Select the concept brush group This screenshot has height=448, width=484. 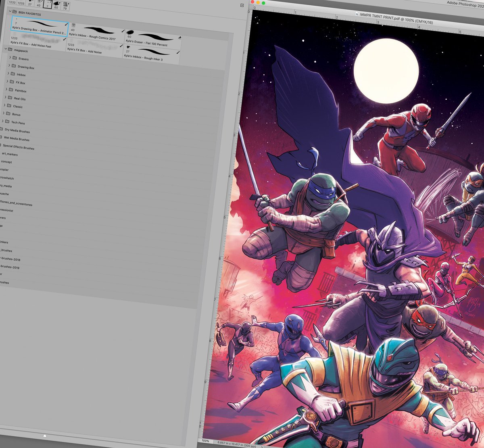[x=6, y=162]
